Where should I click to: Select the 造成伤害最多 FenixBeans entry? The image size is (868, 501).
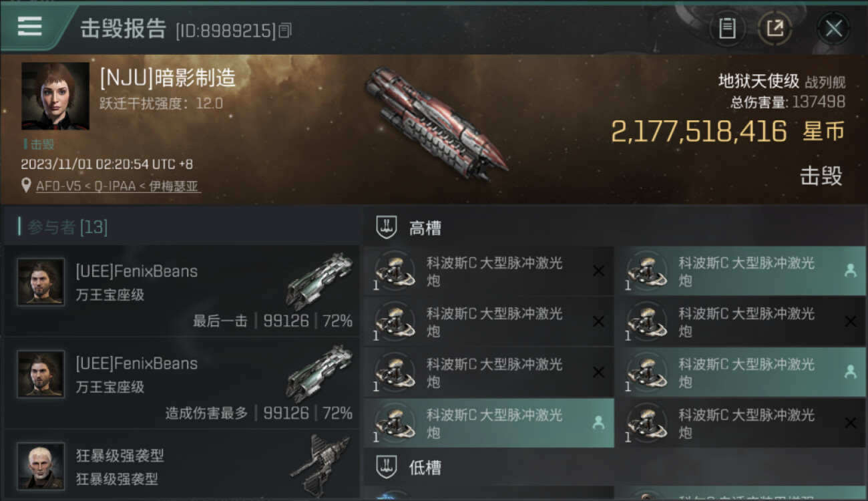(x=182, y=383)
